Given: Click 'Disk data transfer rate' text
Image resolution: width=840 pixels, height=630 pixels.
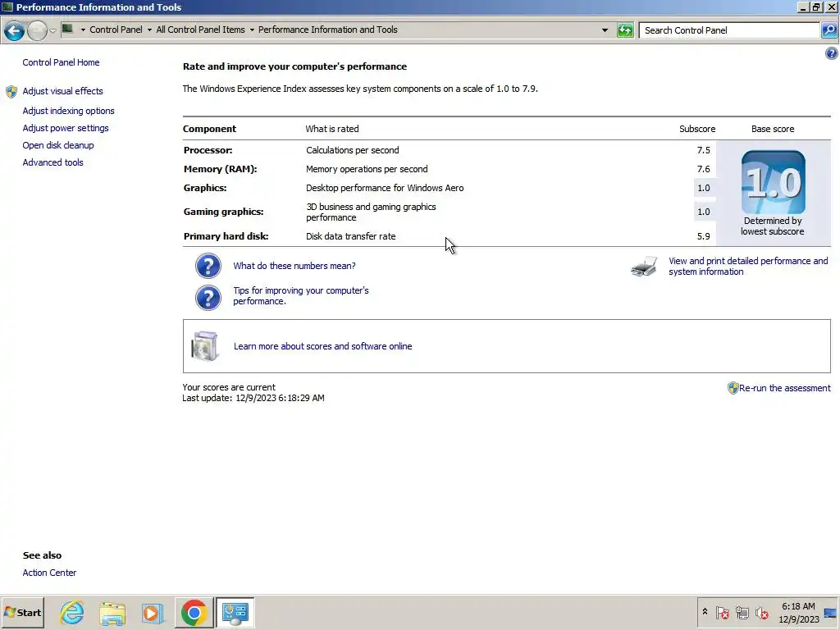Looking at the screenshot, I should click(351, 236).
